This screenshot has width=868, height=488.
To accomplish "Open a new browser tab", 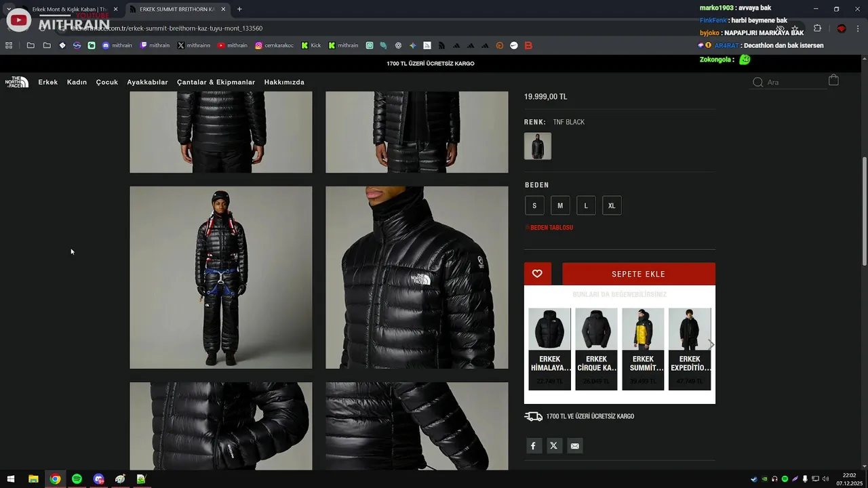I will (239, 9).
